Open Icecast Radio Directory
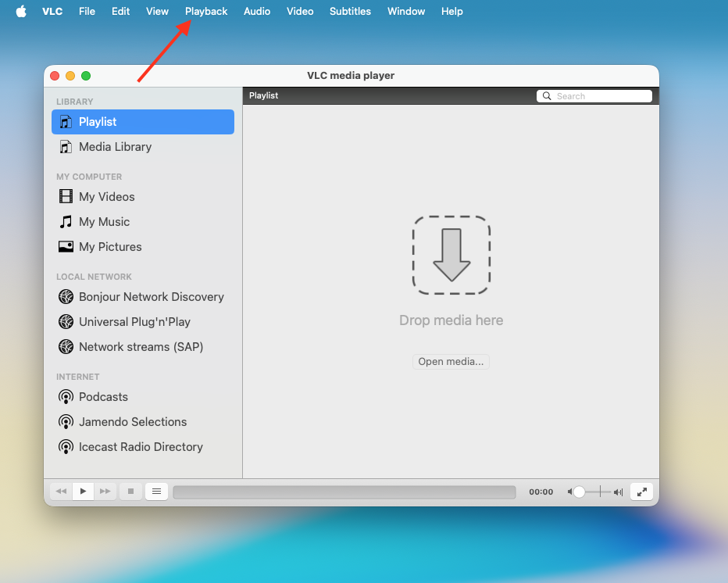The height and width of the screenshot is (583, 728). [x=141, y=446]
